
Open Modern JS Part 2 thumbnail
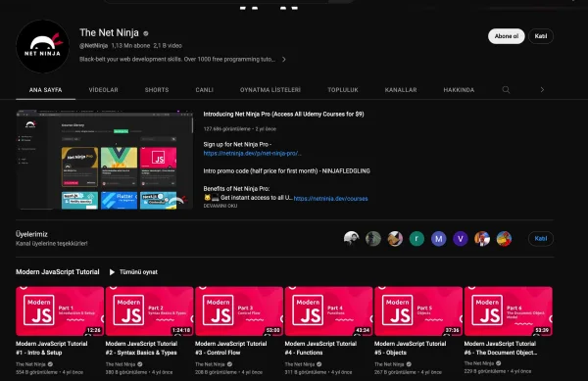[150, 311]
